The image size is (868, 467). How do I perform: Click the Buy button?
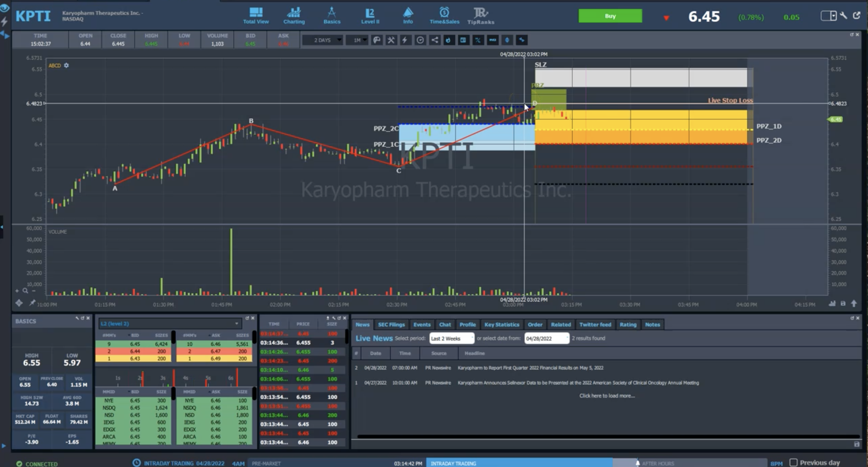(x=610, y=16)
